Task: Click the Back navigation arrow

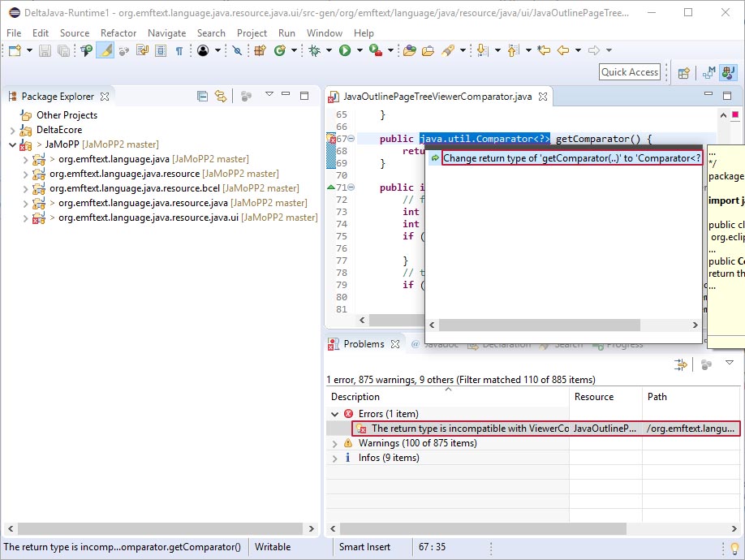Action: pos(562,50)
